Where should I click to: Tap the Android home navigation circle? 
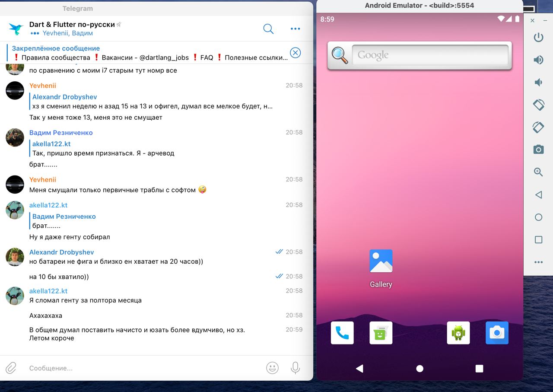420,368
